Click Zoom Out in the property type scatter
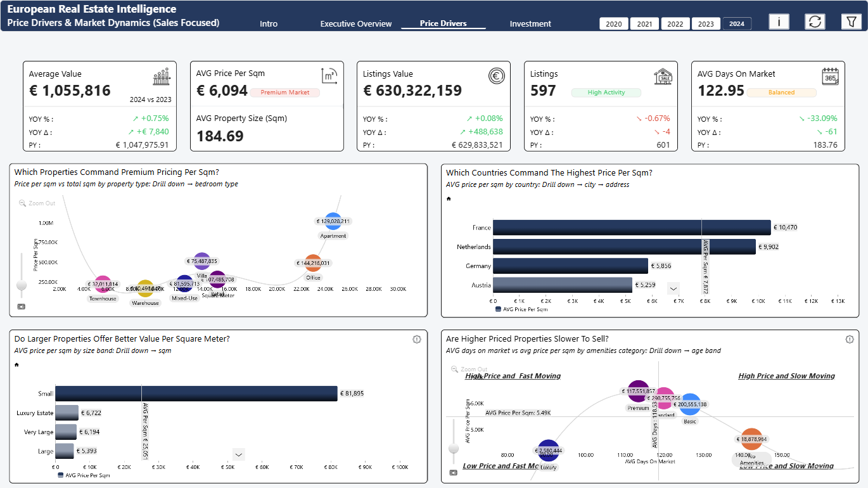Viewport: 868px width, 488px height. click(37, 203)
